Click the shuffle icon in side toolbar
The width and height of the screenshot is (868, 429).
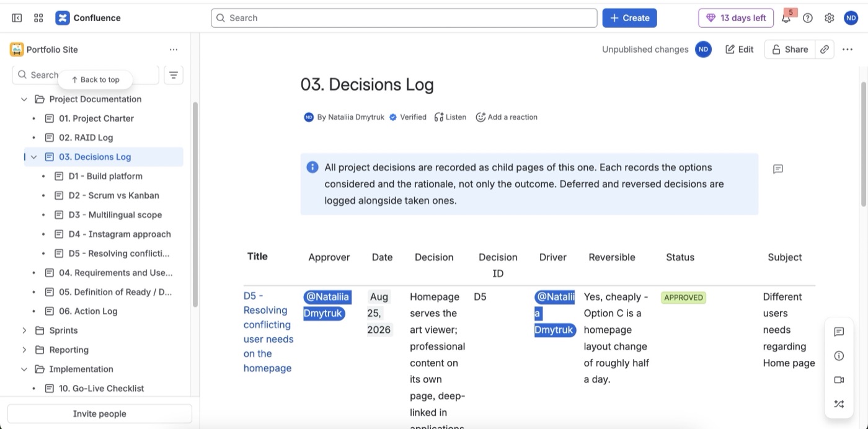pos(839,404)
